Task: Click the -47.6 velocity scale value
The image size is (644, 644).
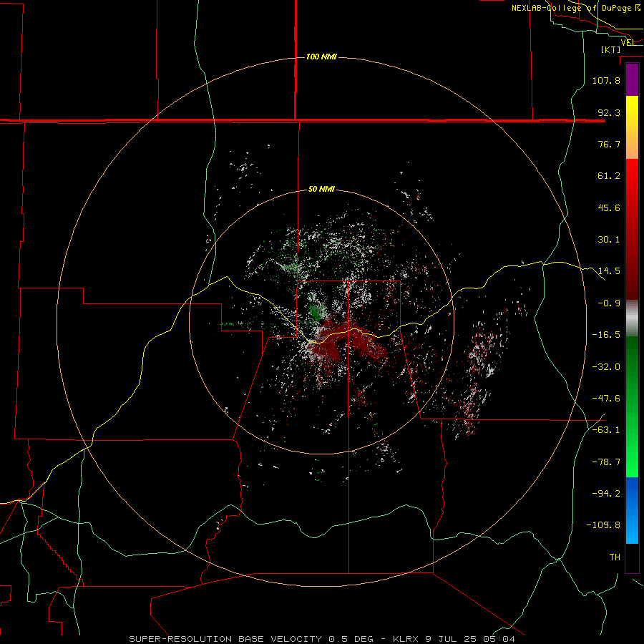Action: 606,399
